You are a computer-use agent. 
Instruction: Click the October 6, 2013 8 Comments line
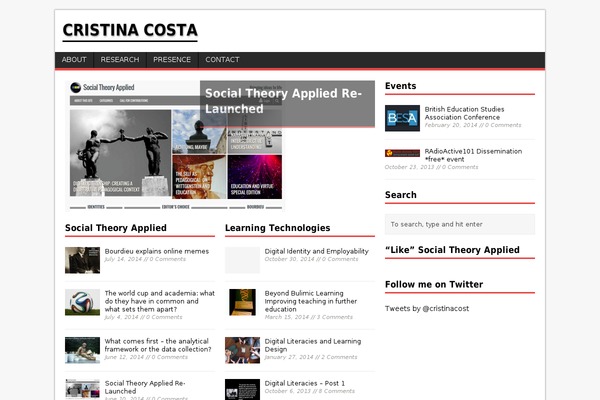point(310,391)
